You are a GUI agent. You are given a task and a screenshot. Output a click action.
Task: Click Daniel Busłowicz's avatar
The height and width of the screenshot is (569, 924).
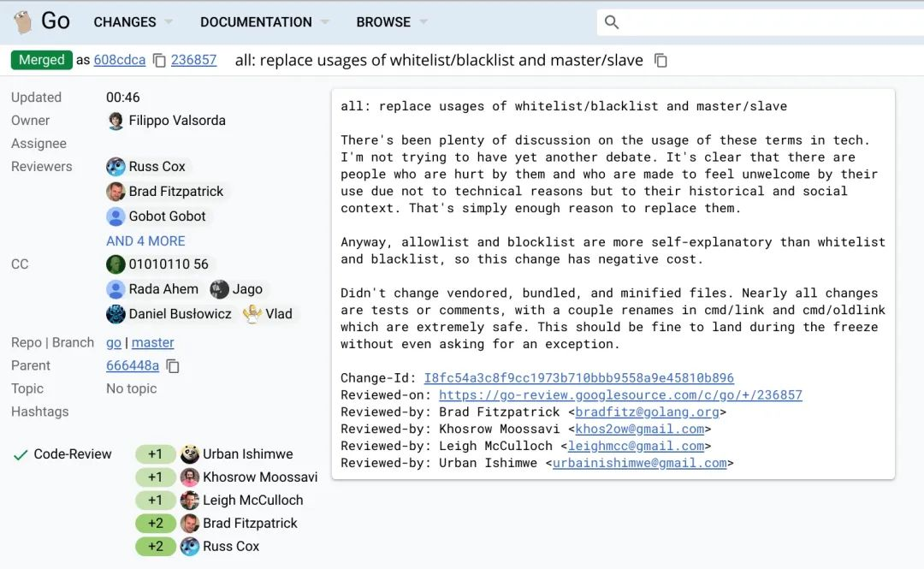click(x=116, y=314)
